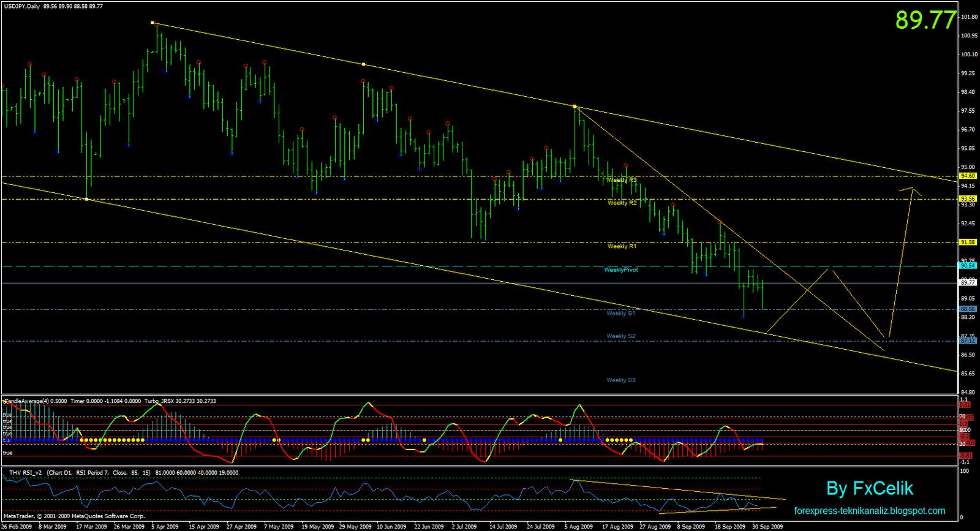Select the Weekly S1 level label
Image resolution: width=980 pixels, height=531 pixels.
621,313
